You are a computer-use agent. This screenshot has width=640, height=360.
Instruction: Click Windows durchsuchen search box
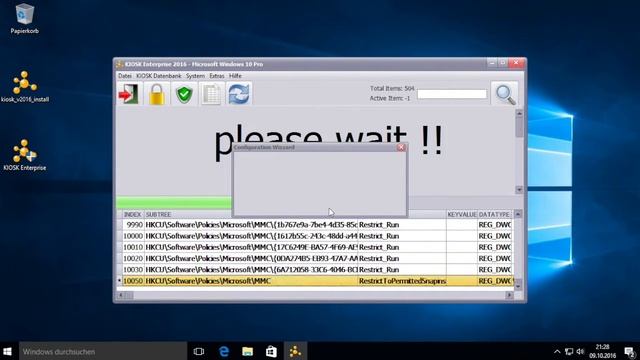[x=103, y=351]
